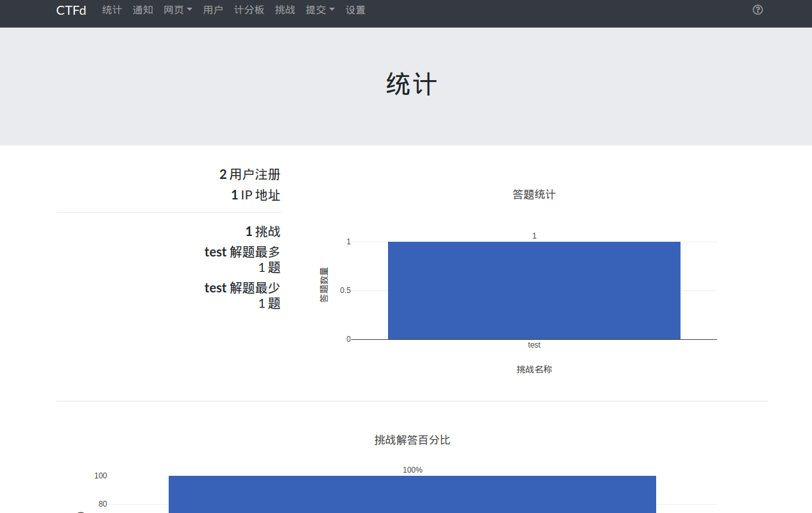Open the 挑战 nav item

[x=285, y=10]
